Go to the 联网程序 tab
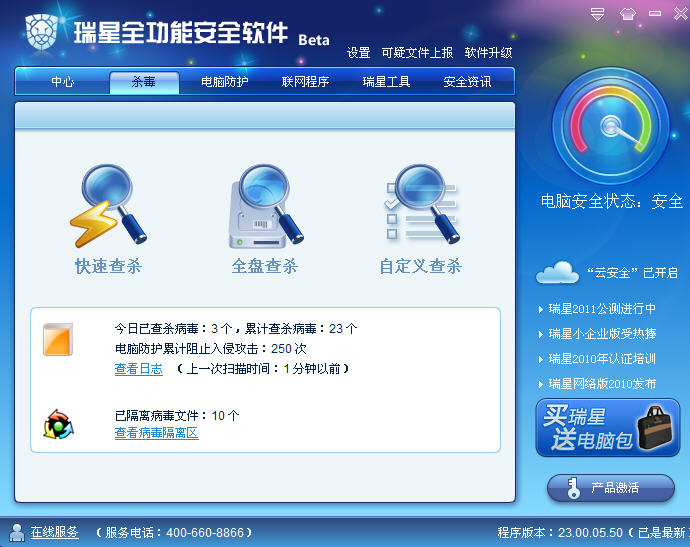The height and width of the screenshot is (547, 690). pyautogui.click(x=305, y=82)
